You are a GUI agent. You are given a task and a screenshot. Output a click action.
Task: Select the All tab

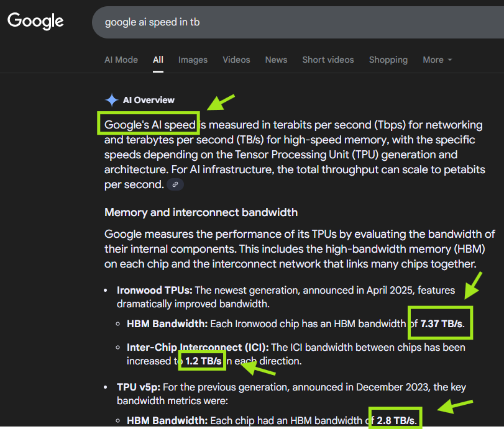(x=158, y=60)
